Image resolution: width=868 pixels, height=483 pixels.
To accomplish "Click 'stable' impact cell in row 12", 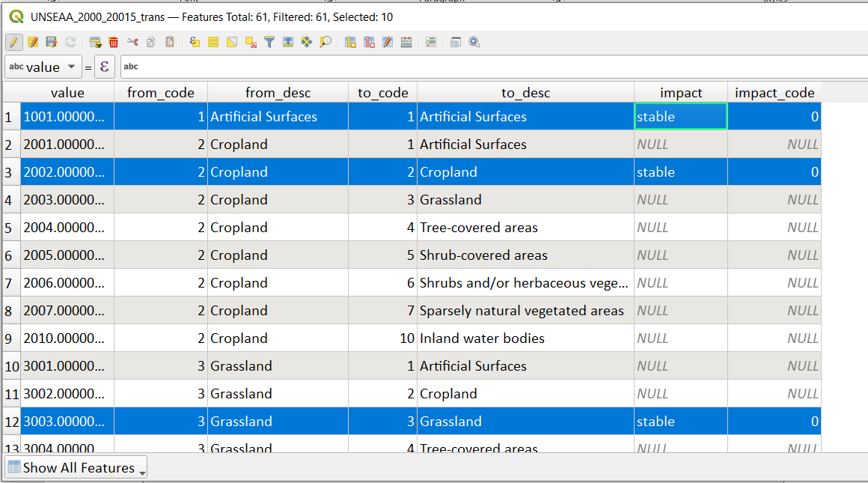I will [x=681, y=422].
